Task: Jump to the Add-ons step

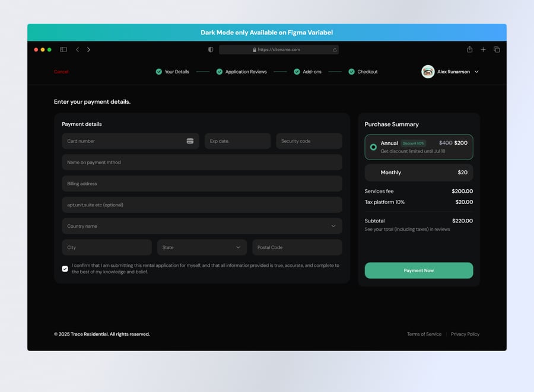Action: pos(311,72)
